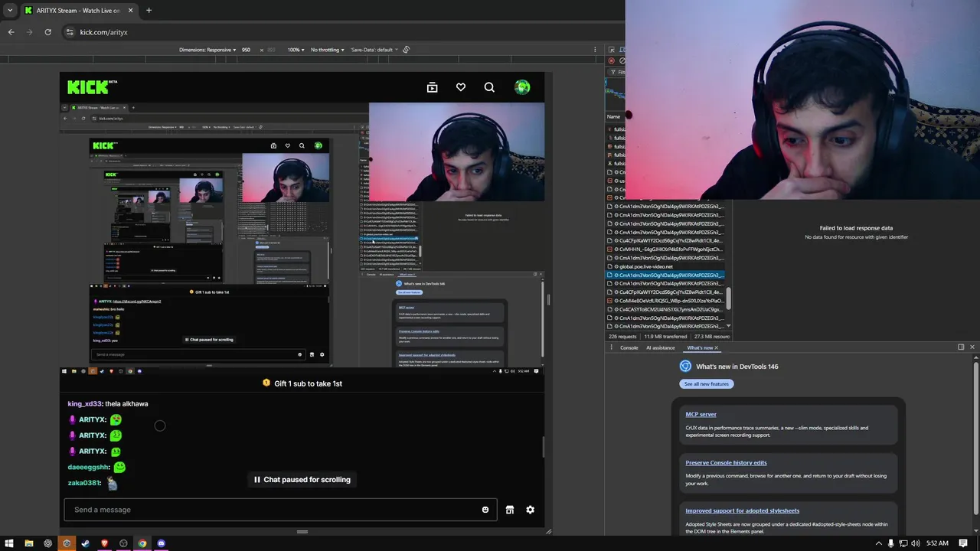The height and width of the screenshot is (551, 980).
Task: Reload the kick.com page
Action: (x=47, y=32)
